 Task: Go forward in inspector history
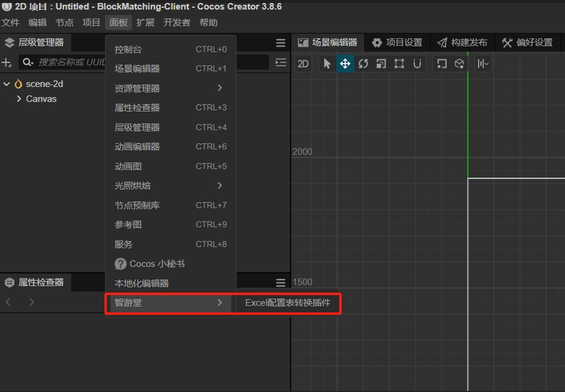pos(31,302)
